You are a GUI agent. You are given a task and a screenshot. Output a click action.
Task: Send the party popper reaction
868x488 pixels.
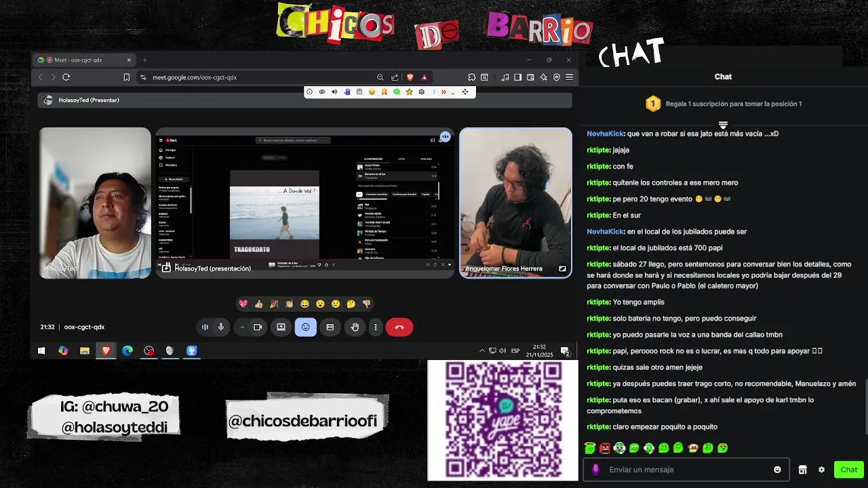pos(274,304)
